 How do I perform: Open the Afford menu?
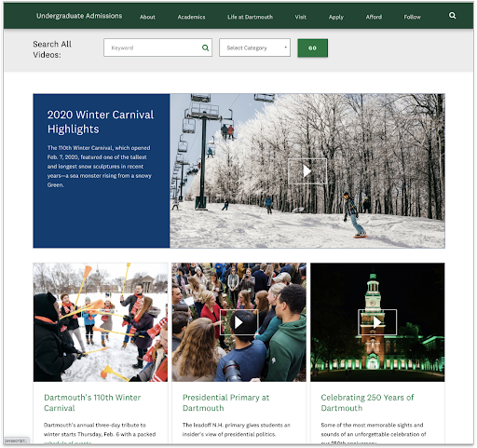pyautogui.click(x=374, y=17)
